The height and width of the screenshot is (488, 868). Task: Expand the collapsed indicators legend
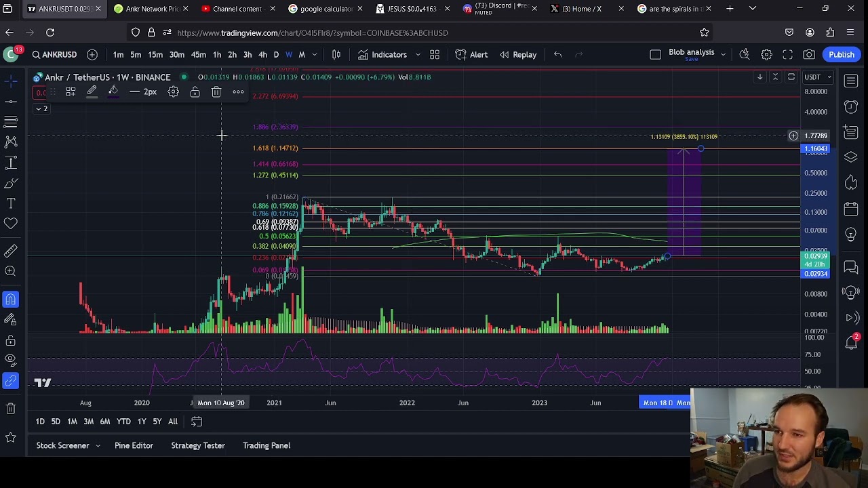coord(42,109)
